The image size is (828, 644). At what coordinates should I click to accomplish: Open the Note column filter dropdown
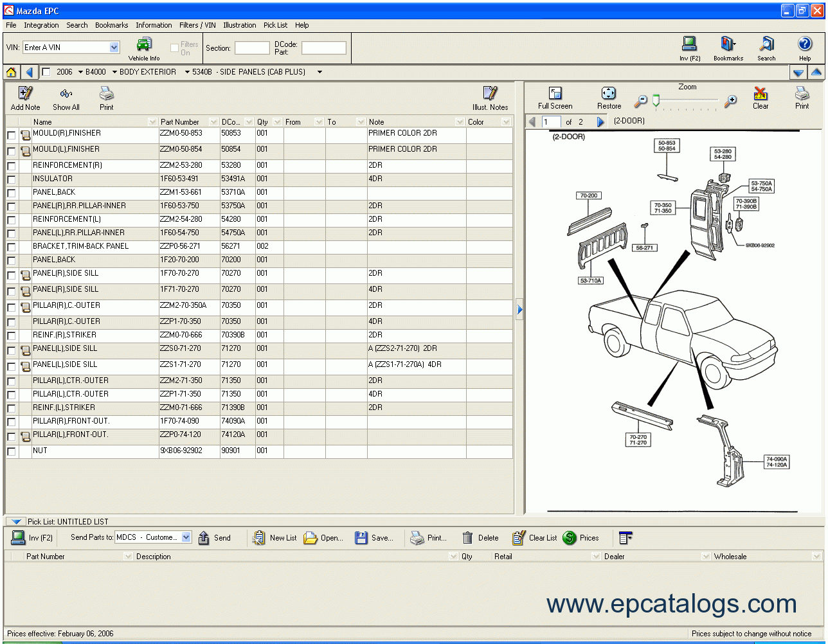pyautogui.click(x=460, y=122)
